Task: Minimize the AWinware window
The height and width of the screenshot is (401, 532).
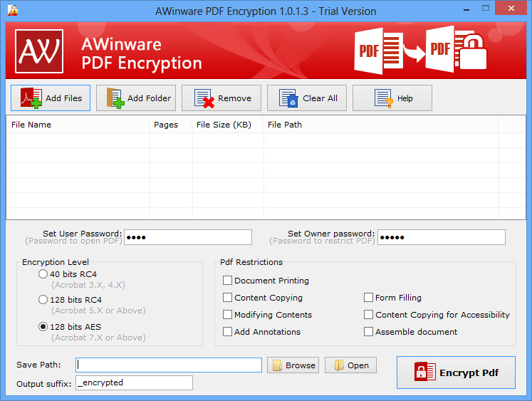Action: coord(466,9)
